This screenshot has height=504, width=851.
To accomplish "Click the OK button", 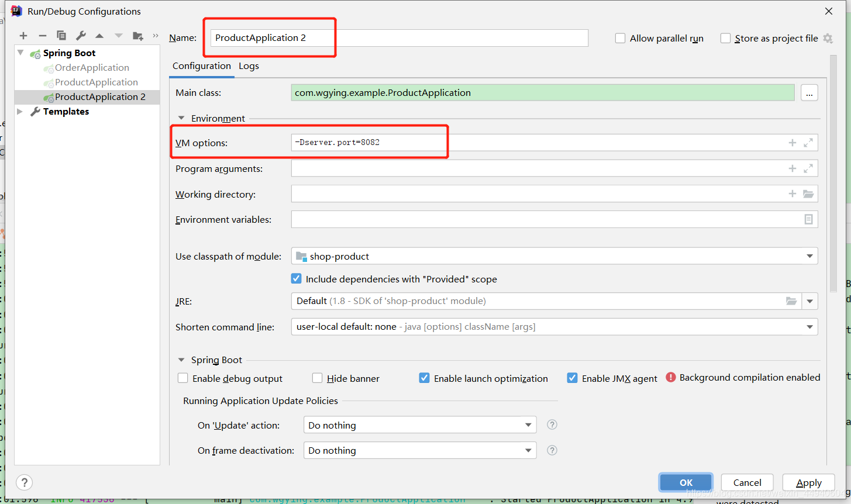I will pos(686,482).
